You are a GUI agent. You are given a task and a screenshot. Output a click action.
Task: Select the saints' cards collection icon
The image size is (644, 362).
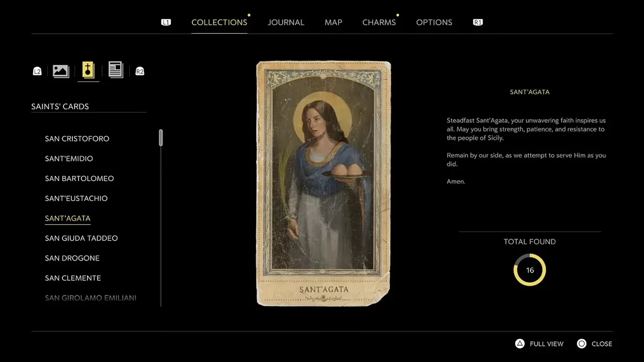(x=88, y=70)
